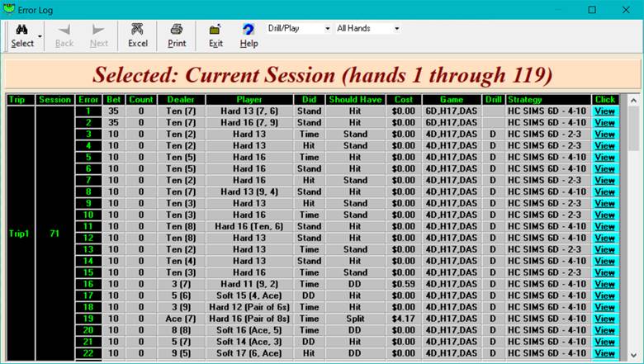Open Help from the toolbar
644x364 pixels.
249,35
